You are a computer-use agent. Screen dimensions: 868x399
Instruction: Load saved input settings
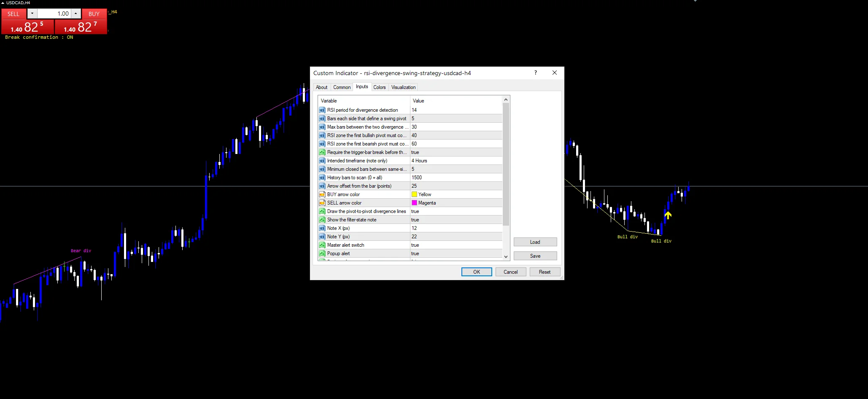pyautogui.click(x=535, y=242)
